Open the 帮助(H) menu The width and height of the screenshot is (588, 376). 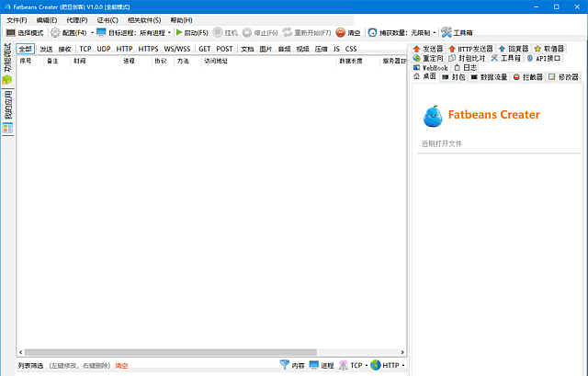coord(182,20)
